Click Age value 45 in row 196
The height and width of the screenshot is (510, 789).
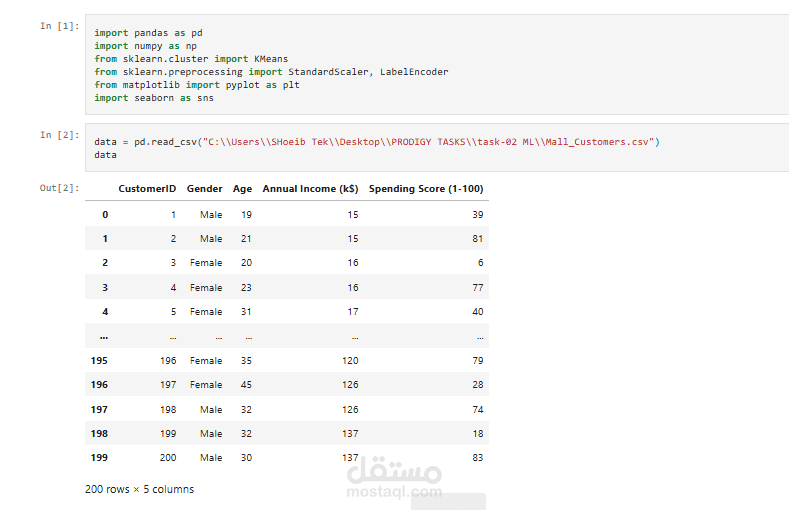(246, 385)
